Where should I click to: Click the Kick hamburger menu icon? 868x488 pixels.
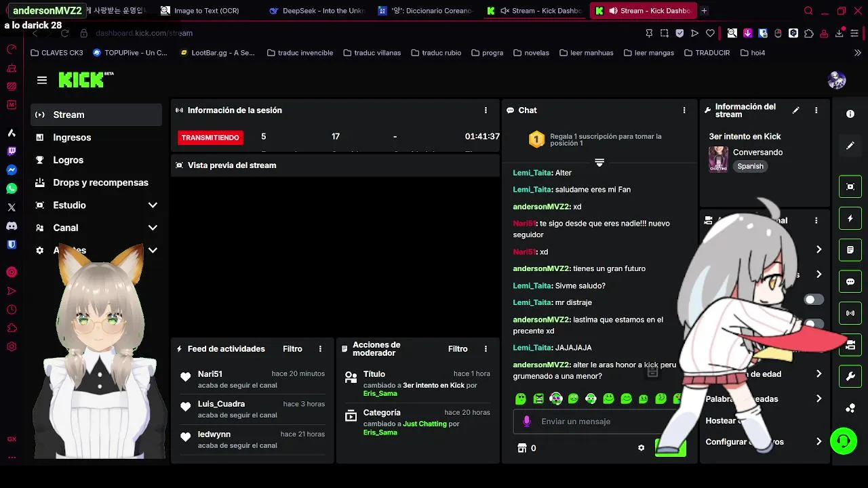coord(42,80)
